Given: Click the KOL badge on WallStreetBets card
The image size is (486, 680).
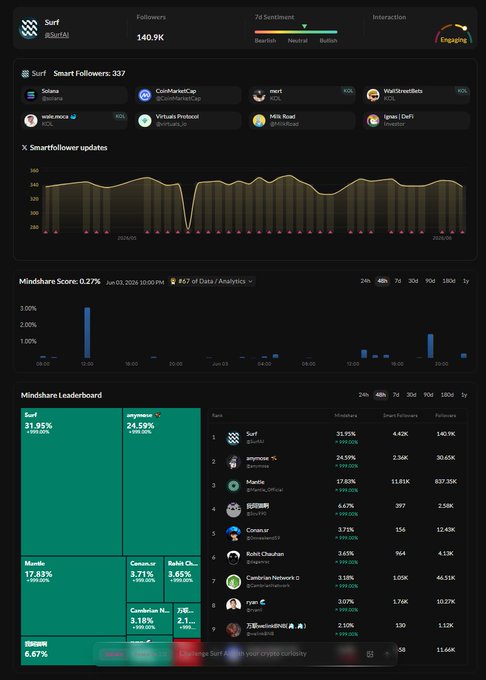Looking at the screenshot, I should pos(462,91).
